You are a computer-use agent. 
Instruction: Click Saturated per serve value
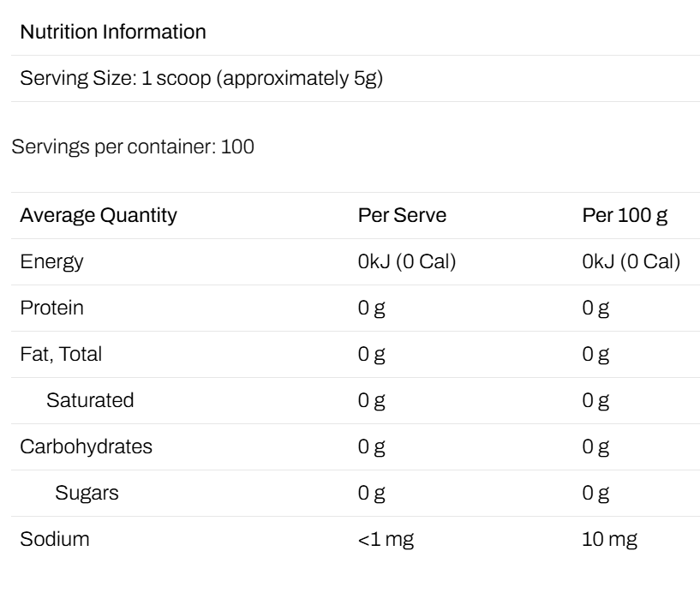pyautogui.click(x=372, y=401)
